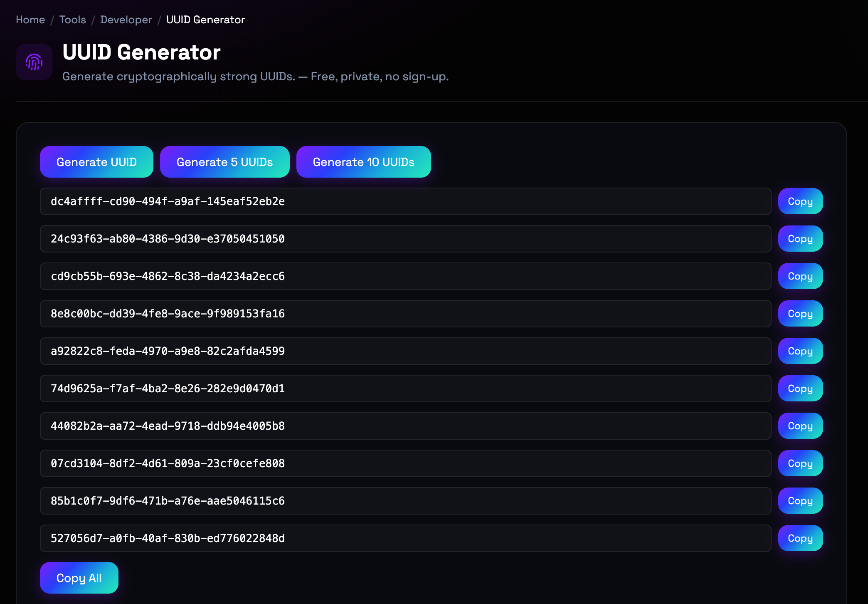Copy UUID starting with a92822c8
868x604 pixels.
[x=800, y=351]
